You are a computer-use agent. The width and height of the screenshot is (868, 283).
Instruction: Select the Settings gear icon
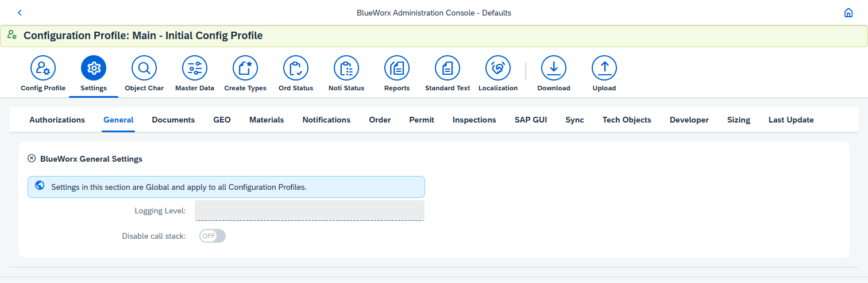click(x=94, y=68)
